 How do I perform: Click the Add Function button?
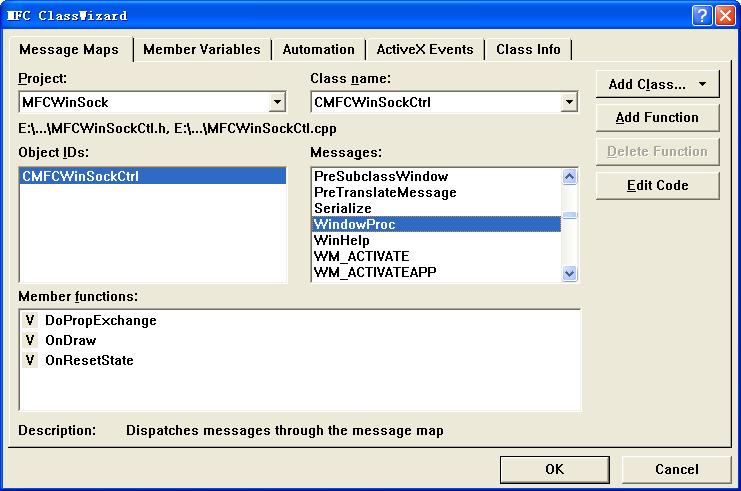(x=657, y=118)
